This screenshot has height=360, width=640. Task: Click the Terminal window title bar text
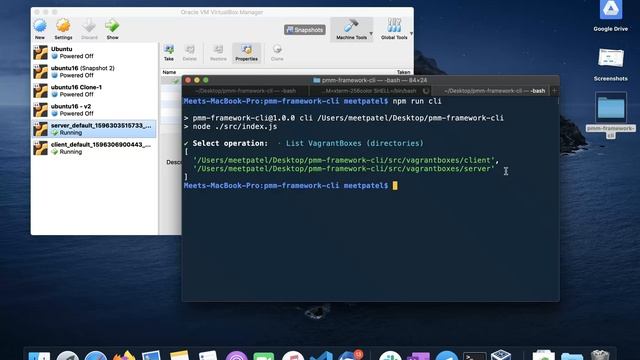[x=374, y=80]
